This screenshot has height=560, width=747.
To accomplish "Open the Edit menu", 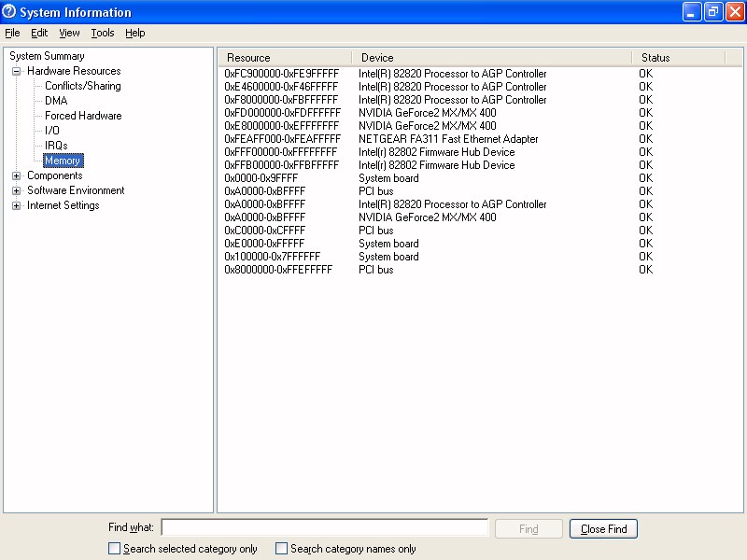I will (x=39, y=33).
